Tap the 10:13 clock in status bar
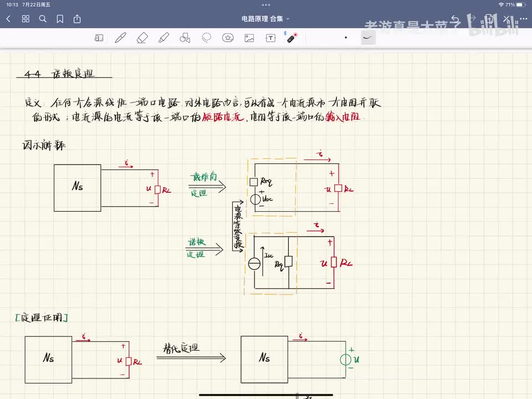The height and width of the screenshot is (399, 532). pyautogui.click(x=12, y=5)
